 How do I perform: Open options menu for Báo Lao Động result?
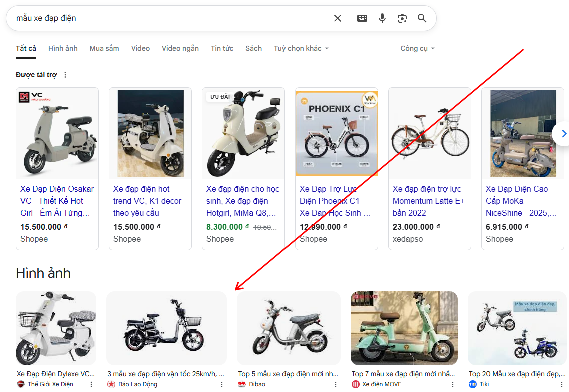(222, 384)
